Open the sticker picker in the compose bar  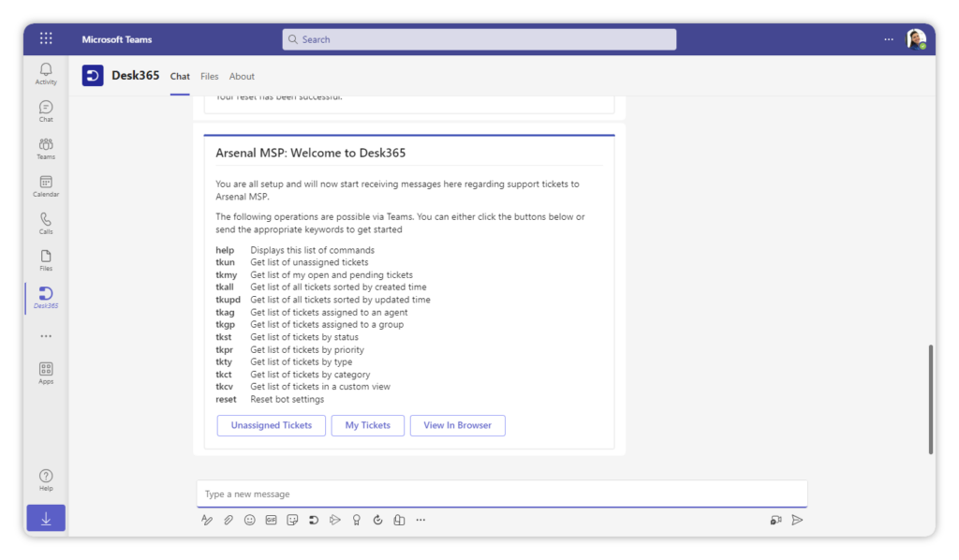coord(292,520)
